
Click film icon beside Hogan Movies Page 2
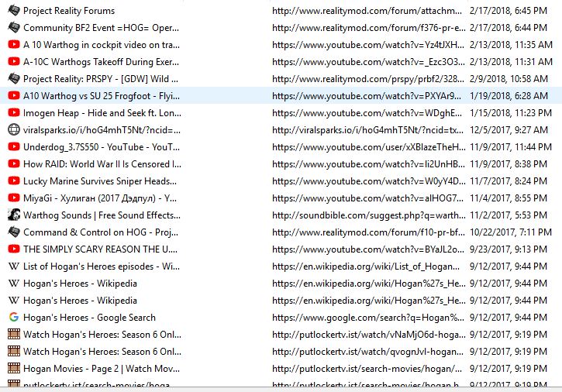13,369
